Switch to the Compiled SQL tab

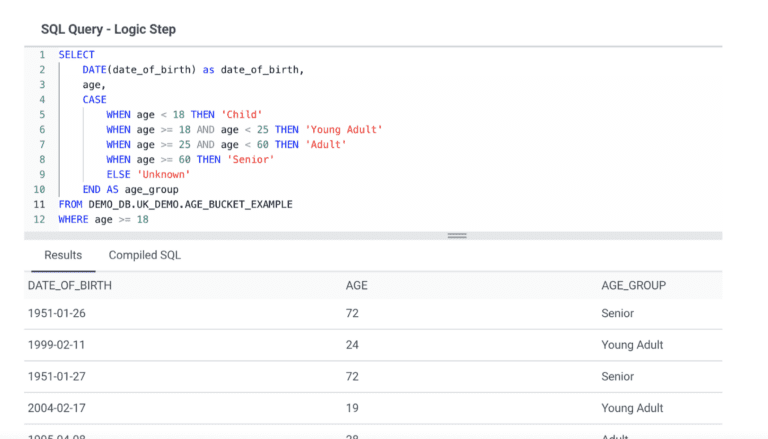[144, 255]
